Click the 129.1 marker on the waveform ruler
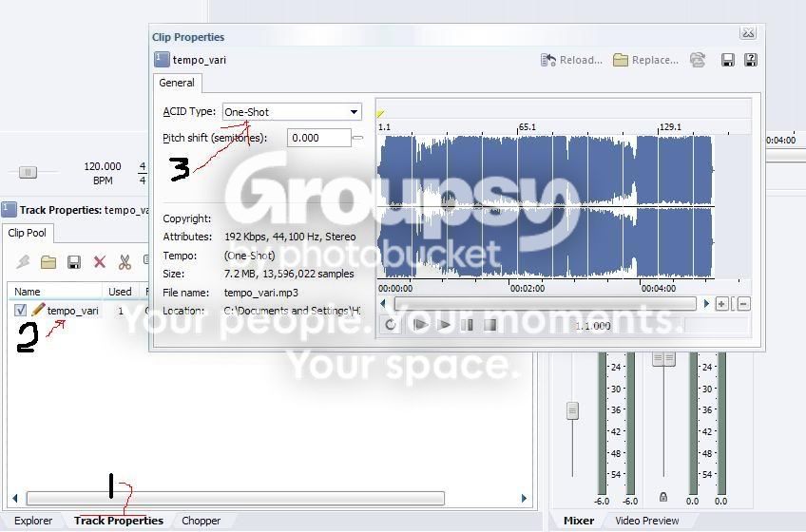Screen dimensions: 806x532 [x=670, y=126]
